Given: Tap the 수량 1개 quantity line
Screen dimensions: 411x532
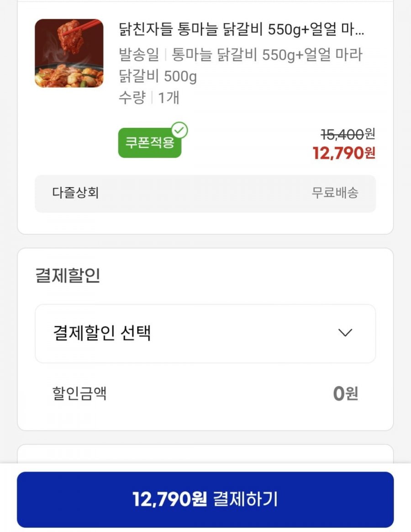Looking at the screenshot, I should click(149, 97).
